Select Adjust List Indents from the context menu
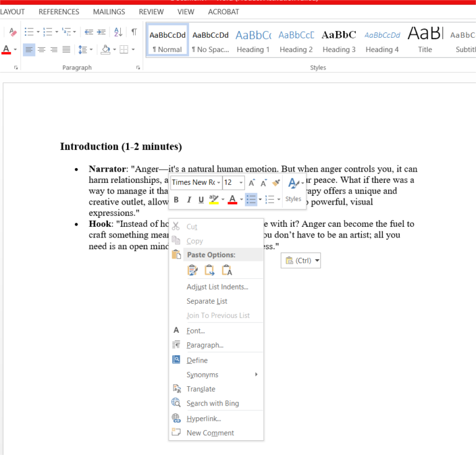Image resolution: width=476 pixels, height=455 pixels. tap(217, 287)
